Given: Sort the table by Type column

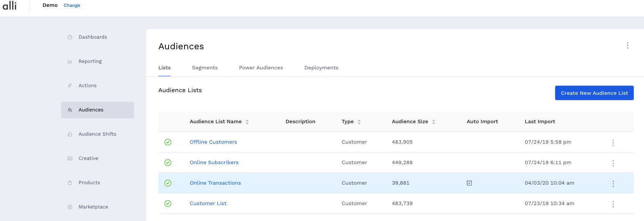Looking at the screenshot, I should (x=359, y=122).
